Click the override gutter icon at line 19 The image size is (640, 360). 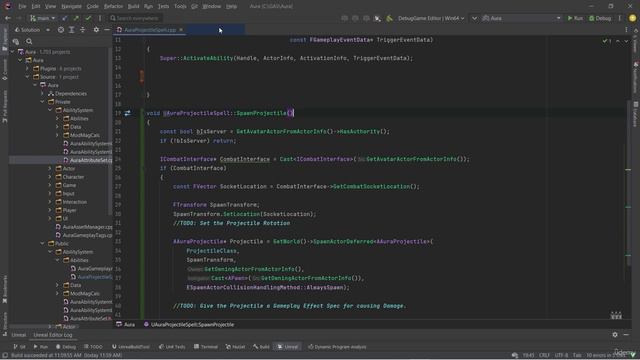[127, 113]
